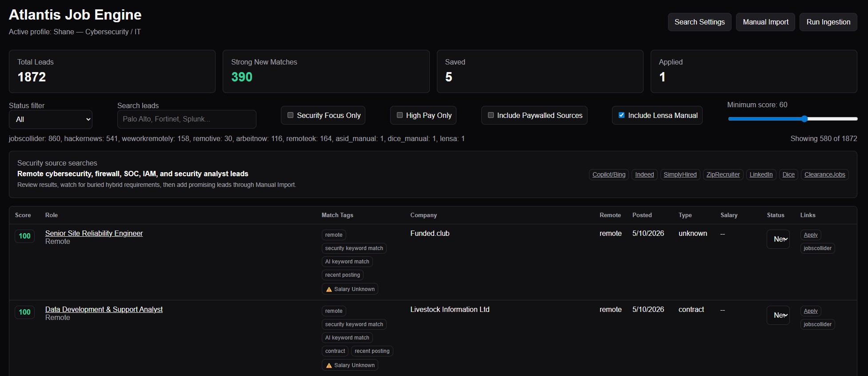Toggle High Pay Only checkbox

(x=400, y=115)
